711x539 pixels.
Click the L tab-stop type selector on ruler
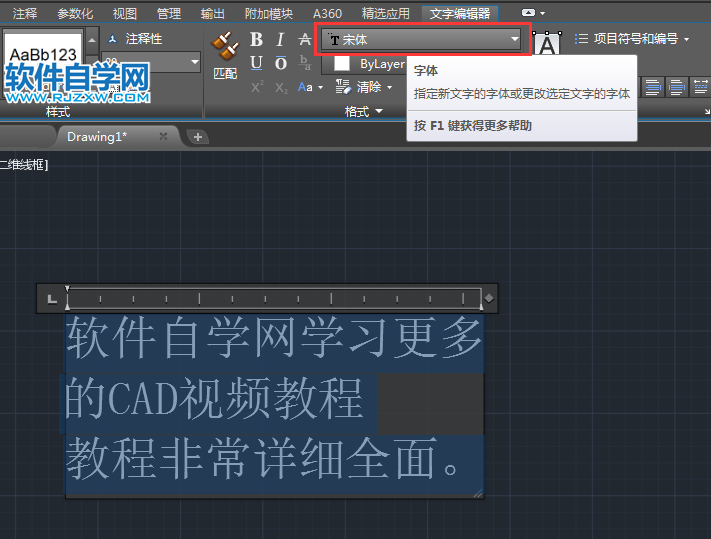[52, 298]
